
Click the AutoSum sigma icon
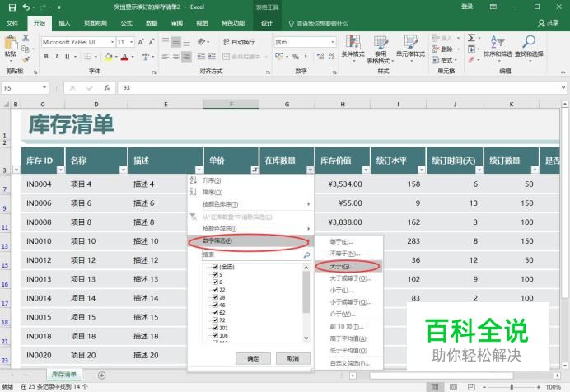click(471, 38)
